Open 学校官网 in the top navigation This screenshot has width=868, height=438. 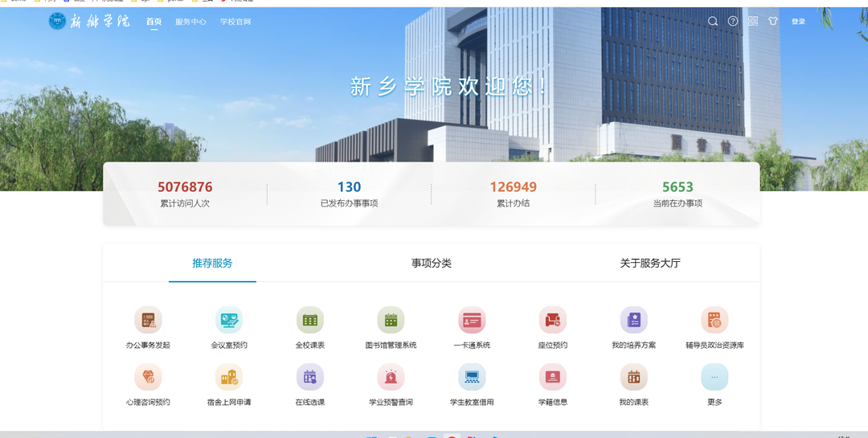pyautogui.click(x=235, y=22)
